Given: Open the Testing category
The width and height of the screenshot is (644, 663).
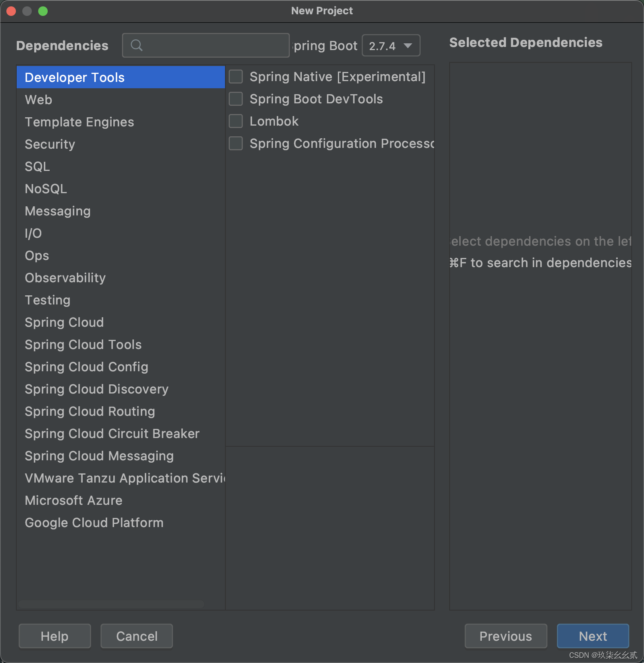Looking at the screenshot, I should coord(47,300).
